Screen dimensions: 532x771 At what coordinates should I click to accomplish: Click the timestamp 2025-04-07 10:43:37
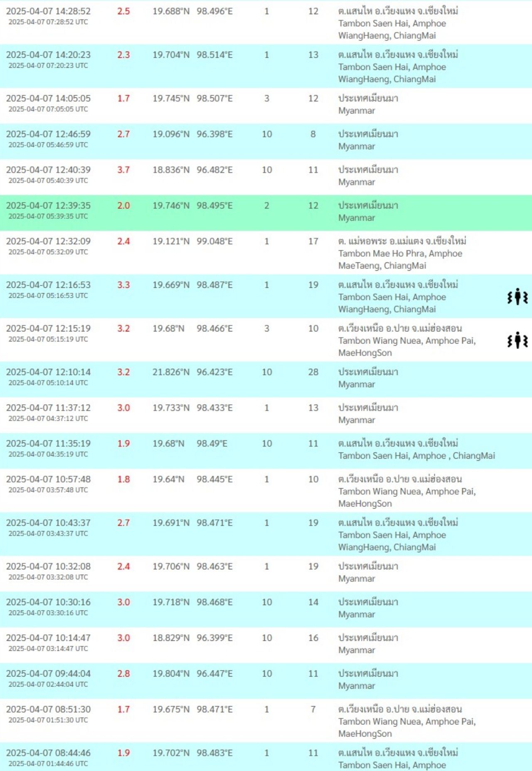click(x=48, y=523)
